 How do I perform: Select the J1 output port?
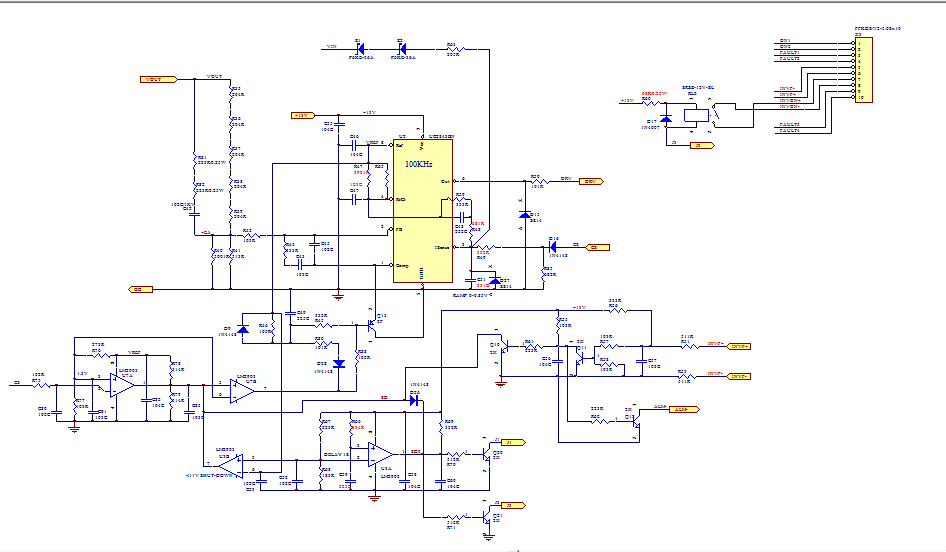click(x=512, y=441)
